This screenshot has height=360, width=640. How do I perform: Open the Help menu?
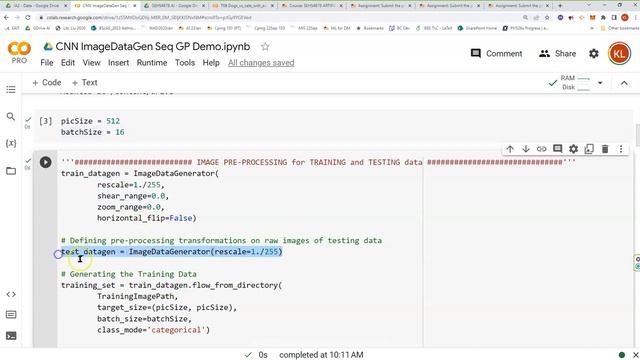click(211, 63)
